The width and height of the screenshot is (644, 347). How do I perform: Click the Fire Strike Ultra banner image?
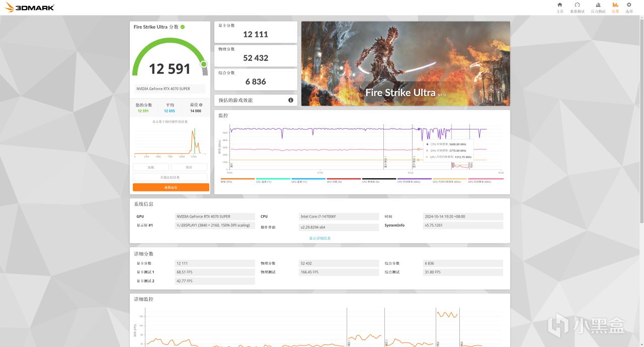406,63
